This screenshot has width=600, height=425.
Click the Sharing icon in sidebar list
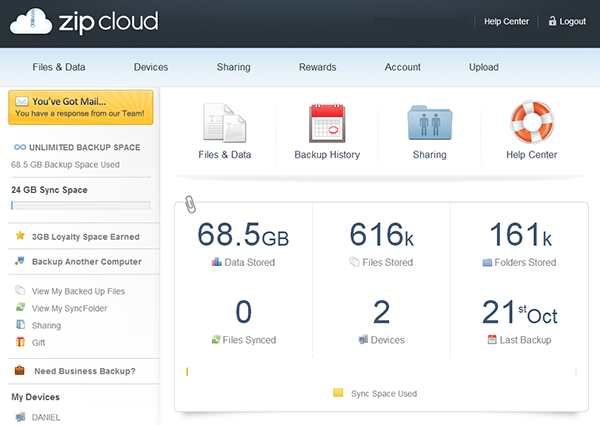[20, 324]
